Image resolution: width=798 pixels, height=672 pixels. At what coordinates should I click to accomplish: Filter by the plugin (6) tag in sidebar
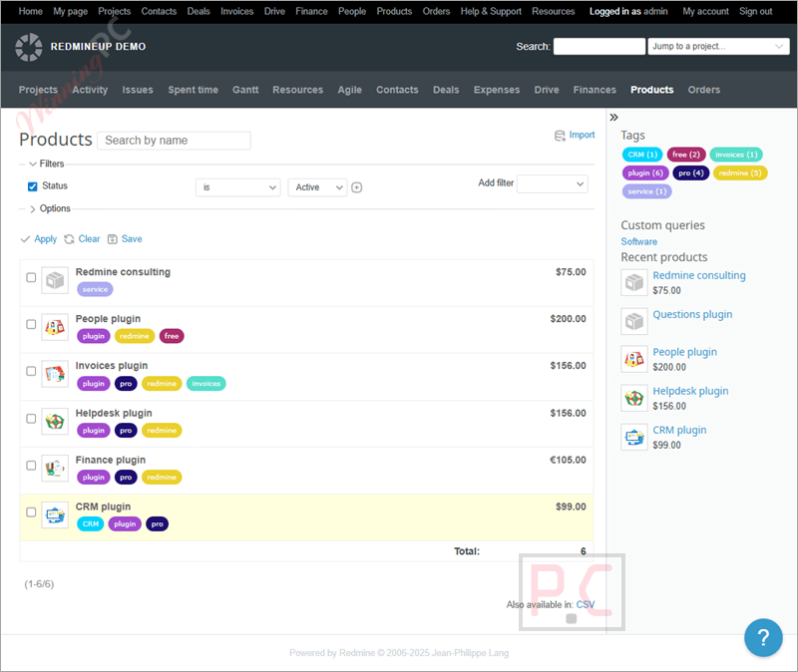coord(645,172)
